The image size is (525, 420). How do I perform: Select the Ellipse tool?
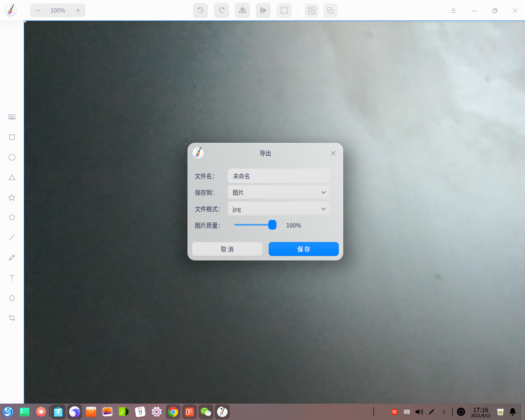[12, 157]
